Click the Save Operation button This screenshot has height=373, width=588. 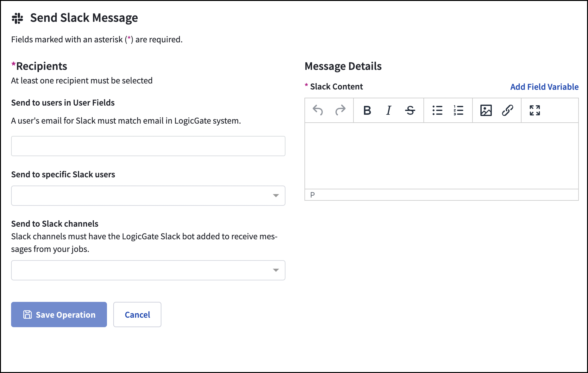59,315
